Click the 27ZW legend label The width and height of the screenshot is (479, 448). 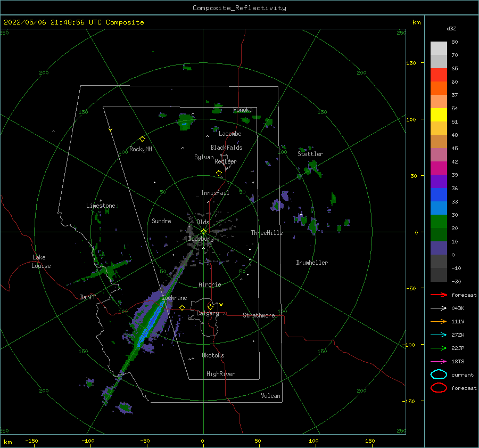458,335
